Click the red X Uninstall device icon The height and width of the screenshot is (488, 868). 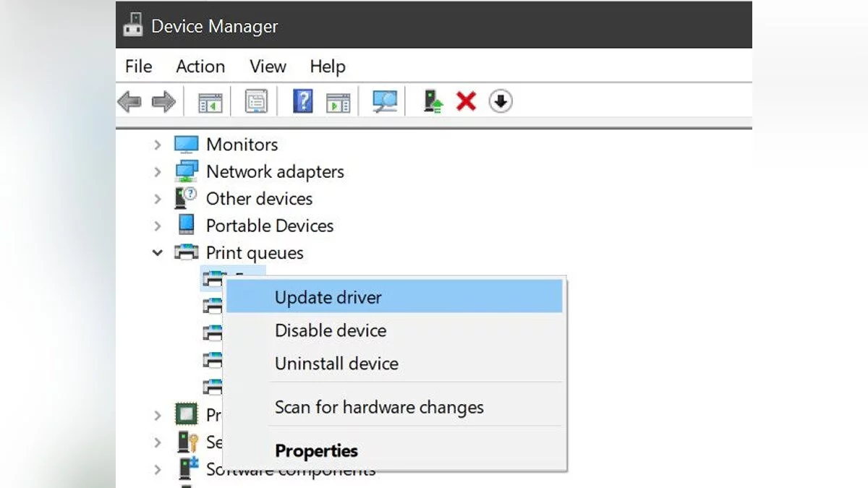pyautogui.click(x=466, y=102)
